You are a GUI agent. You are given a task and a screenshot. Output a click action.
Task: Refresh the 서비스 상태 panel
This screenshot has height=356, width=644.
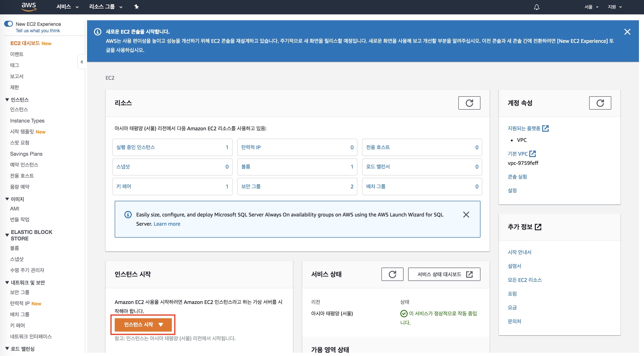point(392,274)
